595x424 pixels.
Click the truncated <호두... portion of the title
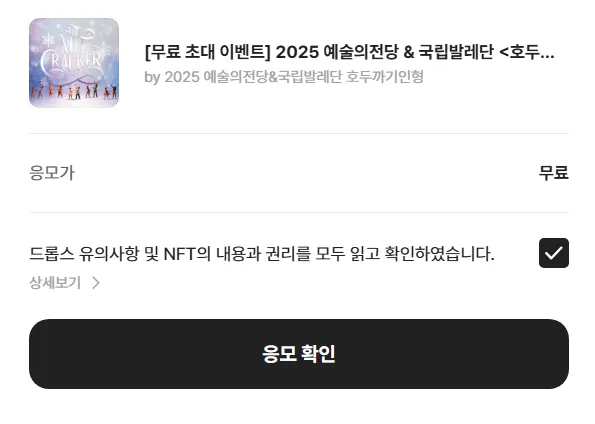(527, 52)
